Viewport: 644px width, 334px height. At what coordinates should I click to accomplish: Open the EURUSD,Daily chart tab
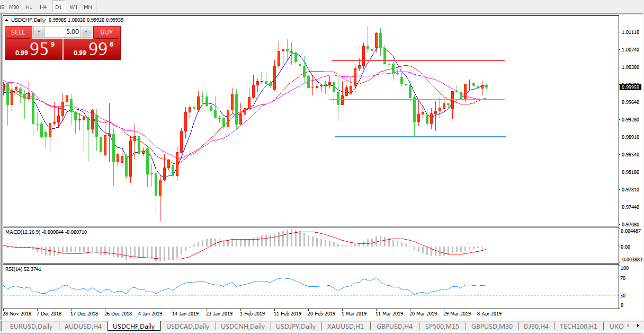31,327
